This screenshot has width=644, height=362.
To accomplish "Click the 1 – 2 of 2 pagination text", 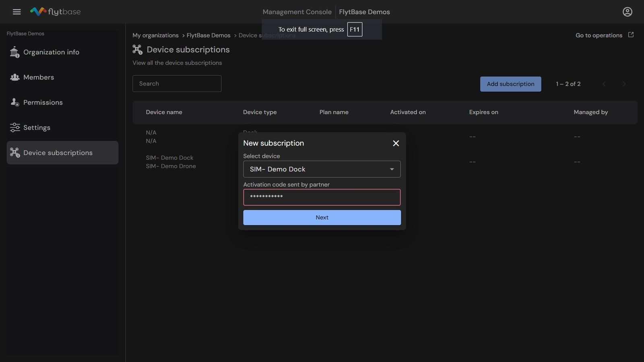I will tap(568, 84).
